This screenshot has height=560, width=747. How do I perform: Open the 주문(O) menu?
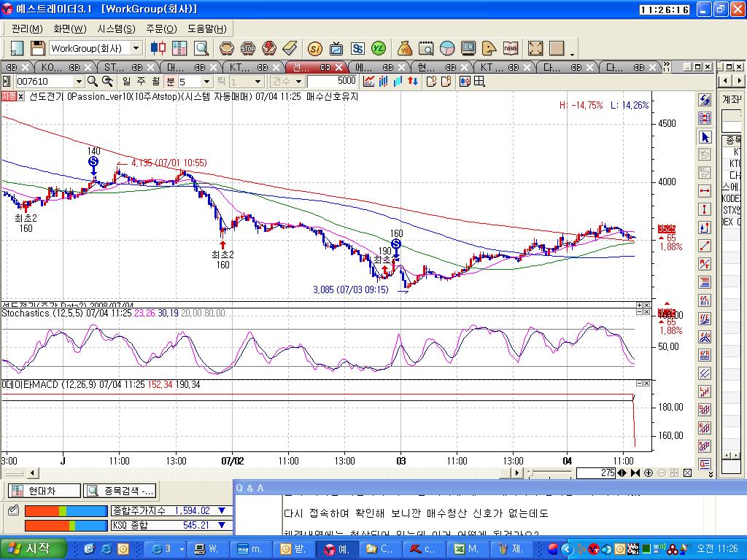[160, 28]
